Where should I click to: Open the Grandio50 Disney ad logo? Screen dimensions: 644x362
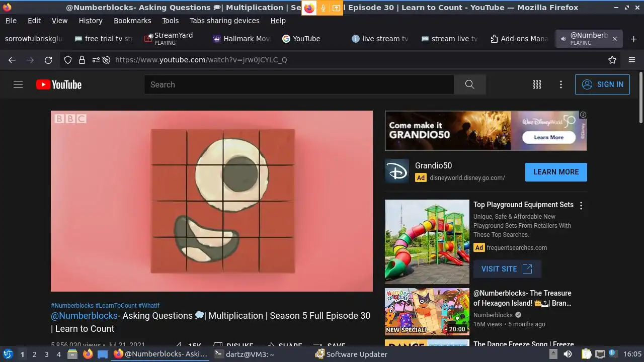397,171
